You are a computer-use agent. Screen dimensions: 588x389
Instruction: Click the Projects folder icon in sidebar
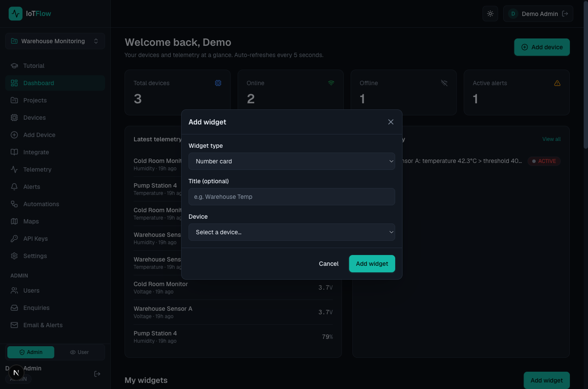click(14, 100)
